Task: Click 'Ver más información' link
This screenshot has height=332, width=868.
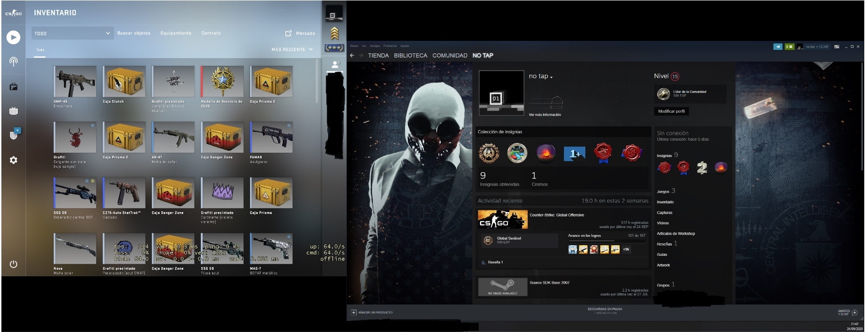Action: point(545,115)
